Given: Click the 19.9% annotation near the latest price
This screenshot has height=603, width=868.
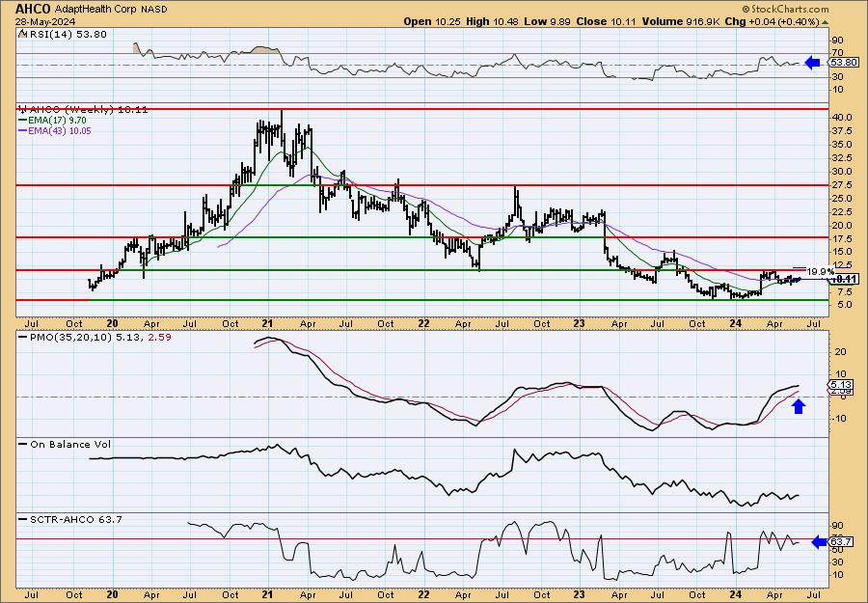Looking at the screenshot, I should tap(821, 272).
